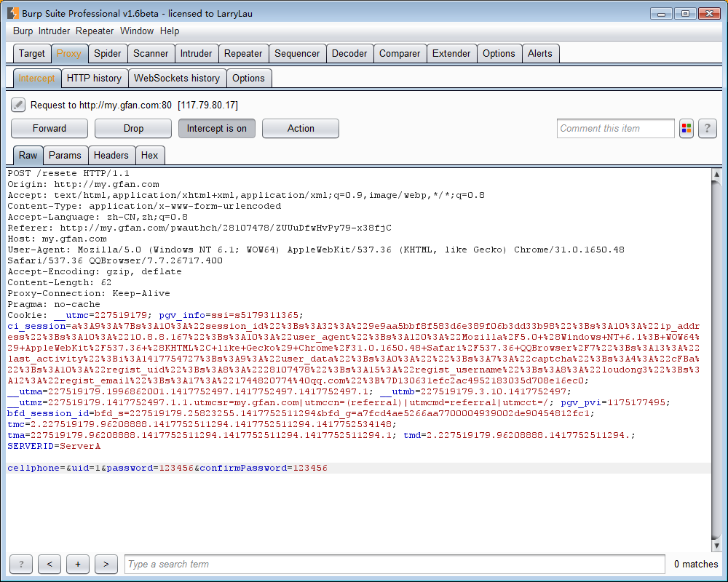This screenshot has width=728, height=582.
Task: Click the Content-Length: 62 header line
Action: click(x=60, y=282)
